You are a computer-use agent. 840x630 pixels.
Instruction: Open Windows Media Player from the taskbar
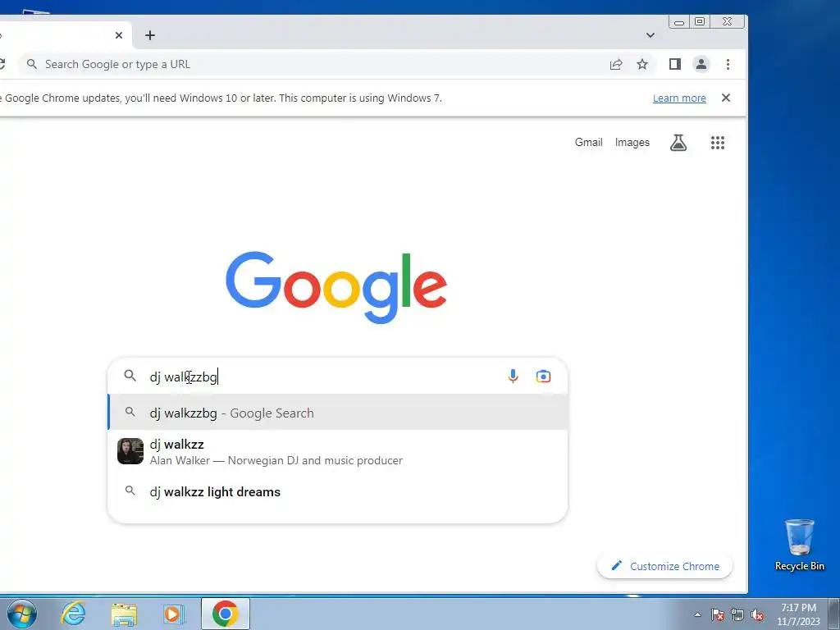tap(174, 614)
